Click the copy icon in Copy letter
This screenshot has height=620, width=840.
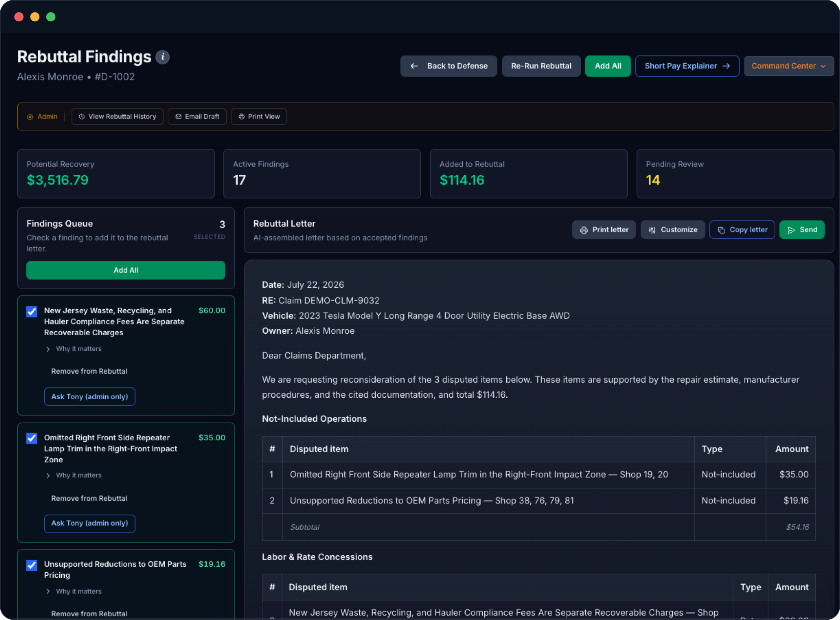tap(721, 230)
